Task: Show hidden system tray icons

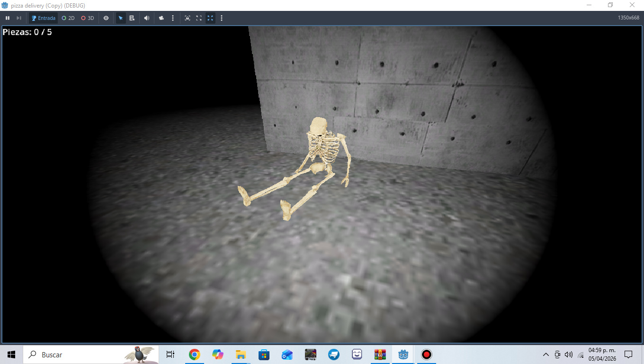Action: [x=546, y=355]
